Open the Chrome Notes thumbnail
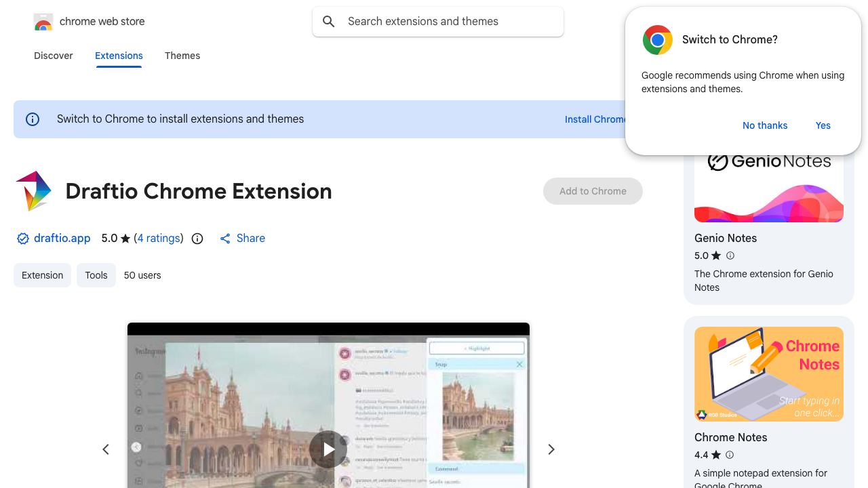Viewport: 868px width, 488px height. (769, 374)
